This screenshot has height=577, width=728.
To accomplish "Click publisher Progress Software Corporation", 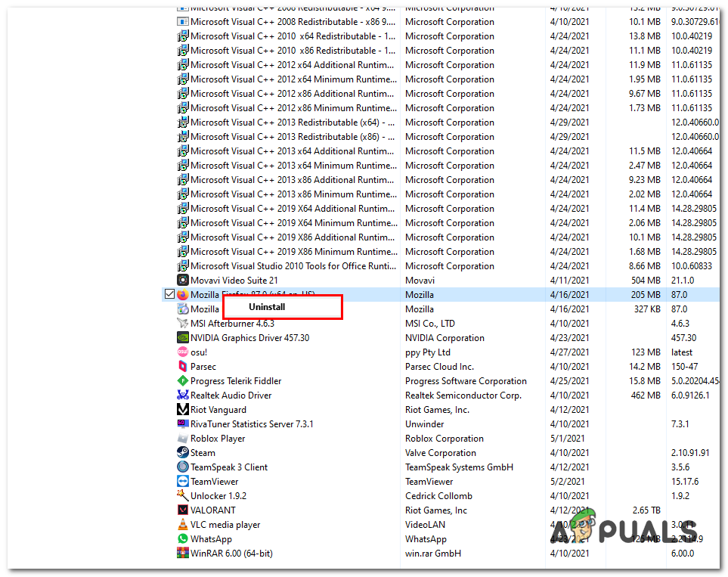I will [466, 381].
